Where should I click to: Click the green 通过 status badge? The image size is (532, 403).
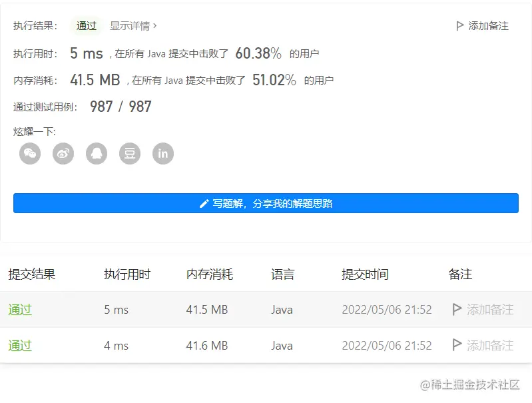click(86, 26)
